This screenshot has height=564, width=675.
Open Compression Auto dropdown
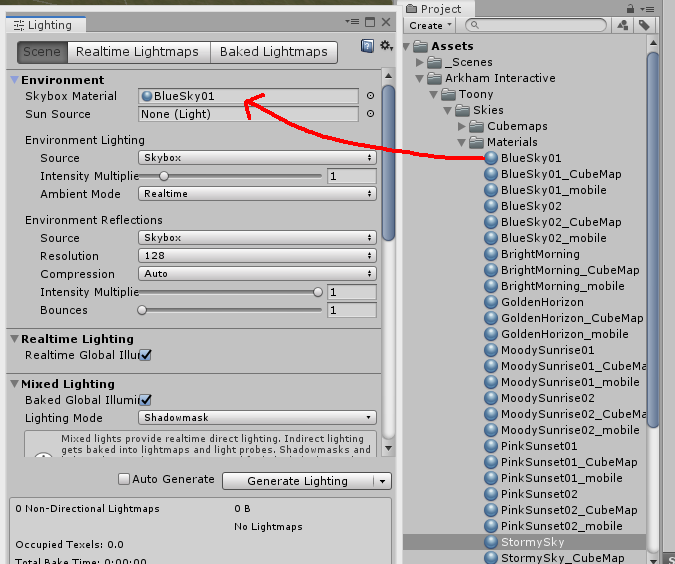tap(257, 274)
